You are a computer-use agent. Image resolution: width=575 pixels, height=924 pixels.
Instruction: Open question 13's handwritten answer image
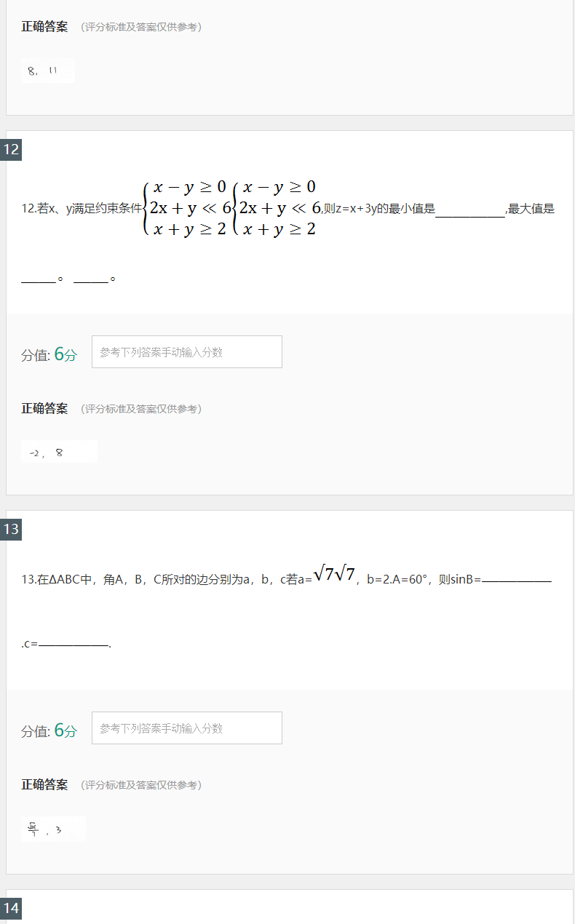click(52, 829)
